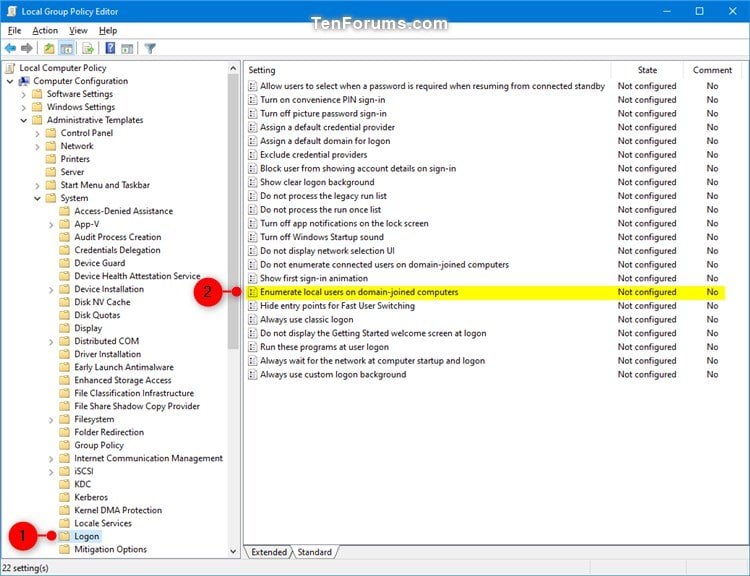Select the Group Policy tree item

tap(99, 445)
